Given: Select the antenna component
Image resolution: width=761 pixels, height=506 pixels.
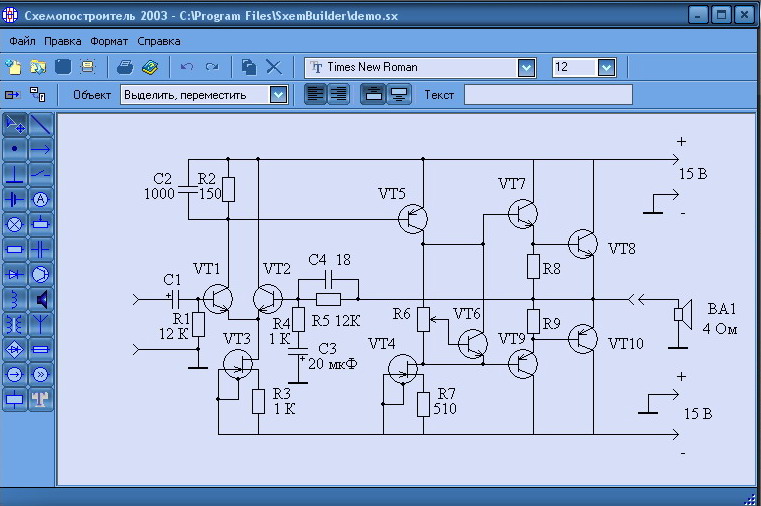Looking at the screenshot, I should [x=41, y=324].
